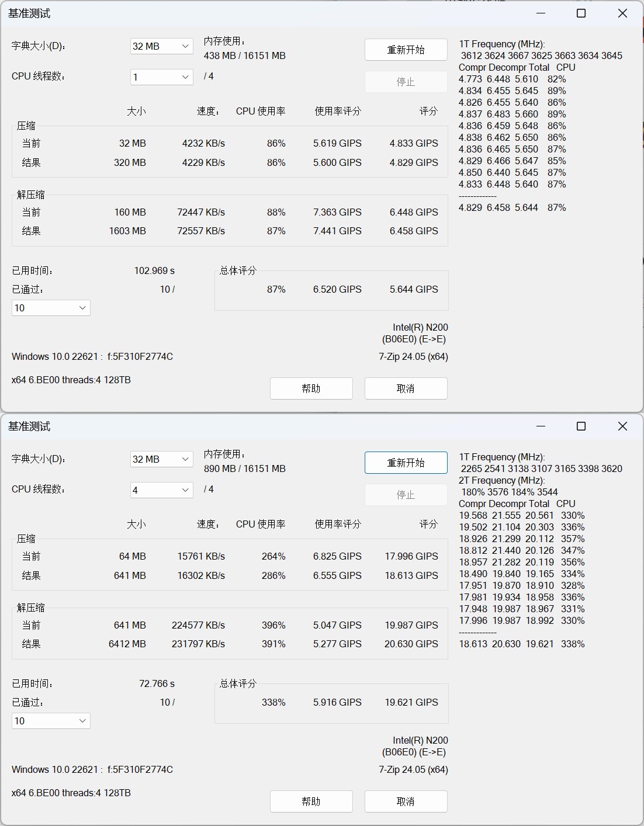Maximize the bottom benchmark window
The width and height of the screenshot is (644, 826).
pyautogui.click(x=581, y=426)
